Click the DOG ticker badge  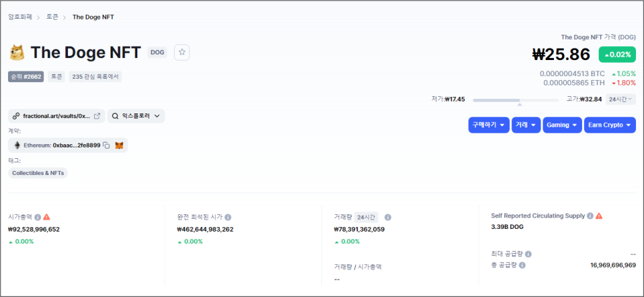click(x=157, y=52)
